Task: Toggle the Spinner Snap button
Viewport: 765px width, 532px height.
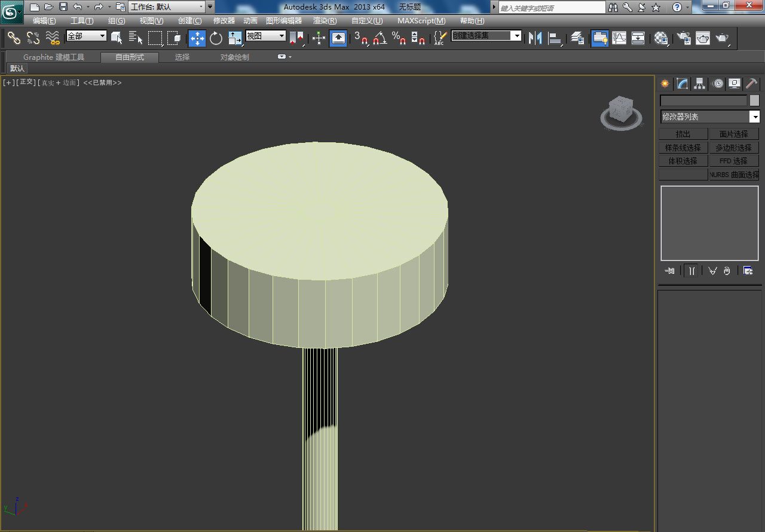Action: click(418, 38)
